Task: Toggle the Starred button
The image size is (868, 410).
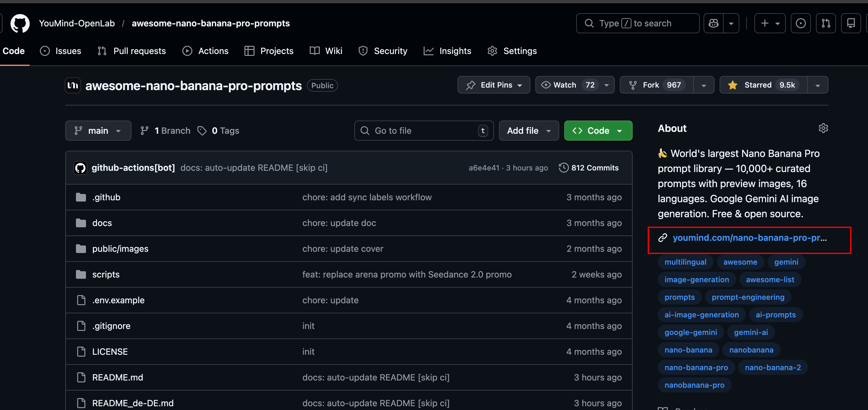Action: pyautogui.click(x=764, y=85)
